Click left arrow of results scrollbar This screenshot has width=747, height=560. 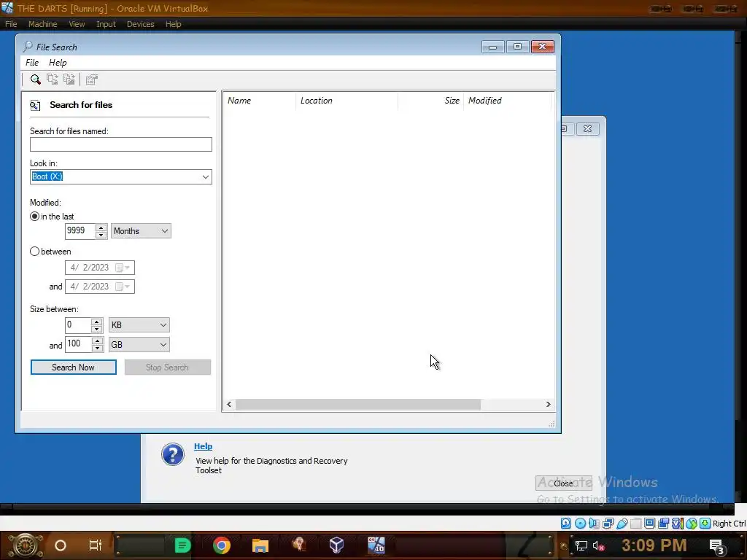pos(229,404)
